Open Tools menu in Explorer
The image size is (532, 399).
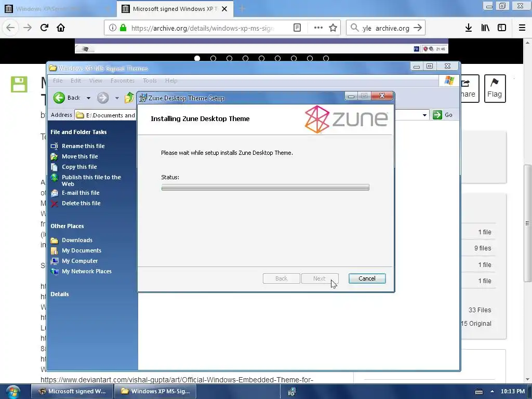click(150, 81)
